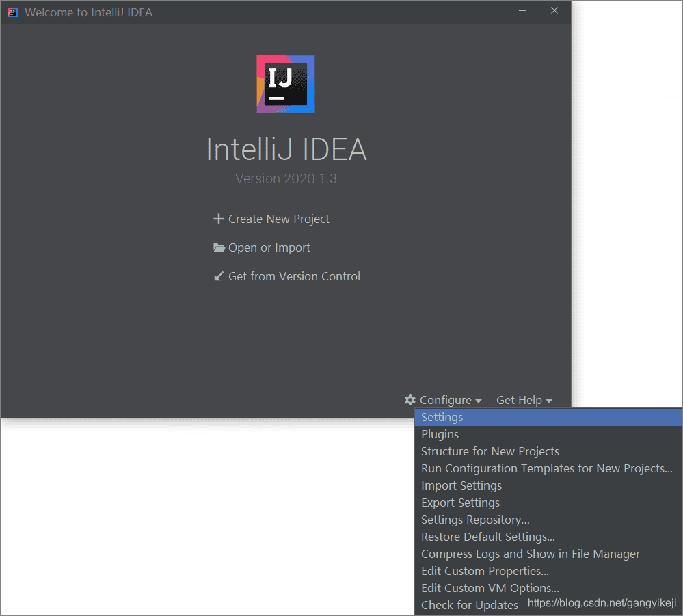Click the folder icon beside Open or Import
683x616 pixels.
pos(219,247)
